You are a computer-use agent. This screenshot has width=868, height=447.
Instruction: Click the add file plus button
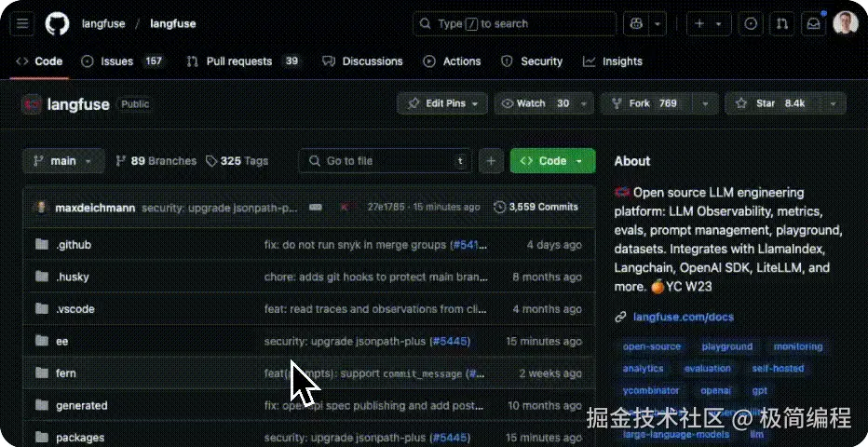pos(491,161)
